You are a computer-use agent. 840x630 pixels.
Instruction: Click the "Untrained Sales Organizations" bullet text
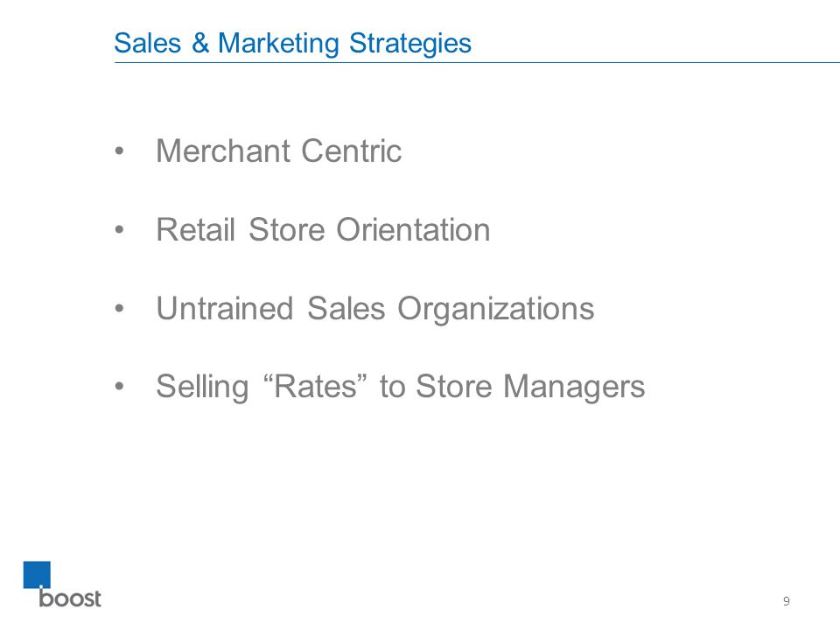coord(375,309)
